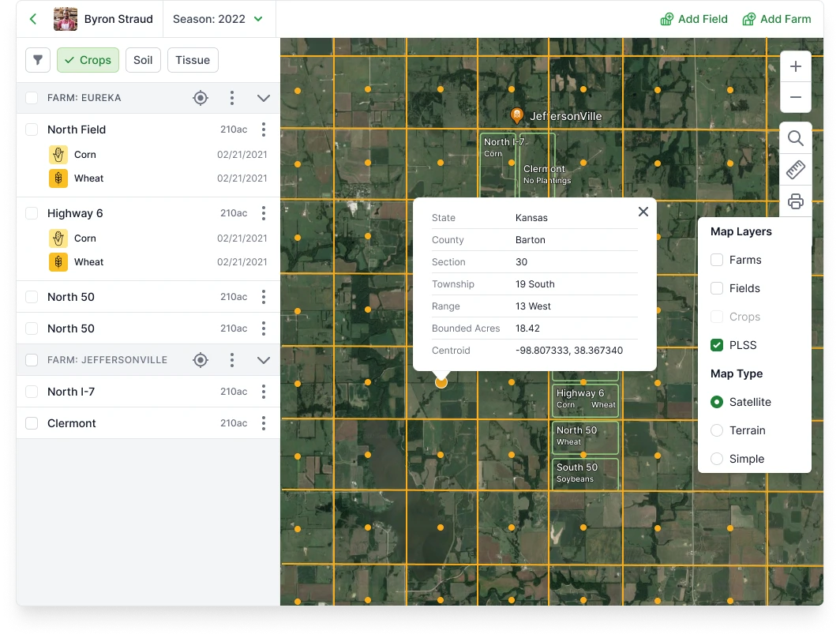Choose the Terrain map type
This screenshot has height=638, width=840.
[x=717, y=430]
